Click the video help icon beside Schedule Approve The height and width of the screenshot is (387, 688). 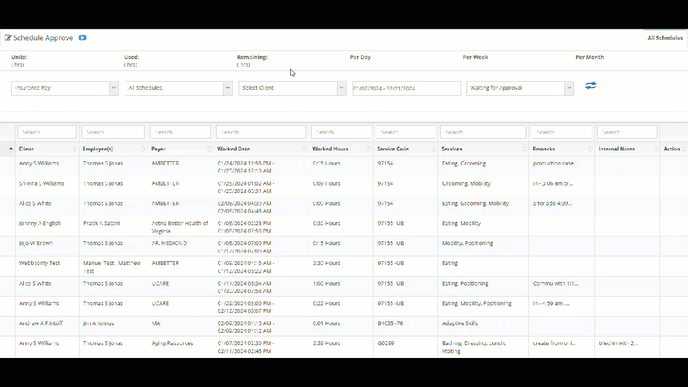(x=82, y=38)
